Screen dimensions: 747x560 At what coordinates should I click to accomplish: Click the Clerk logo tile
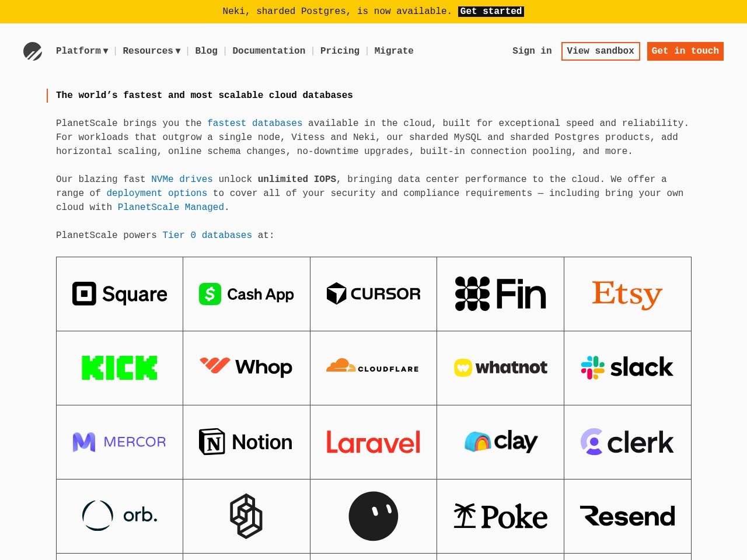pyautogui.click(x=627, y=442)
